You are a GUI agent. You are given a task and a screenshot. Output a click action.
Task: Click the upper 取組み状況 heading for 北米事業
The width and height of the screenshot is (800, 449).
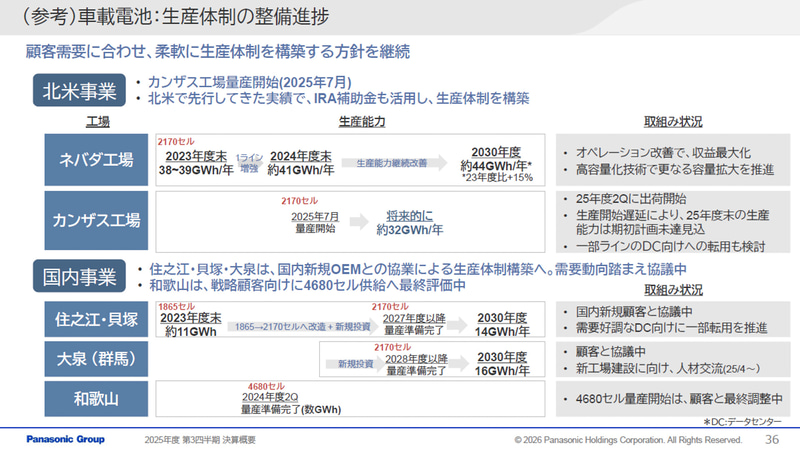tap(673, 121)
